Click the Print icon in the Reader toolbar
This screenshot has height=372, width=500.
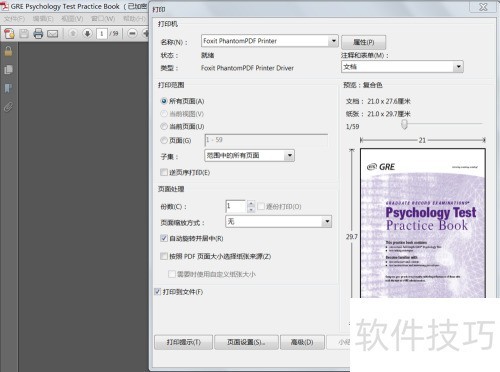click(38, 33)
